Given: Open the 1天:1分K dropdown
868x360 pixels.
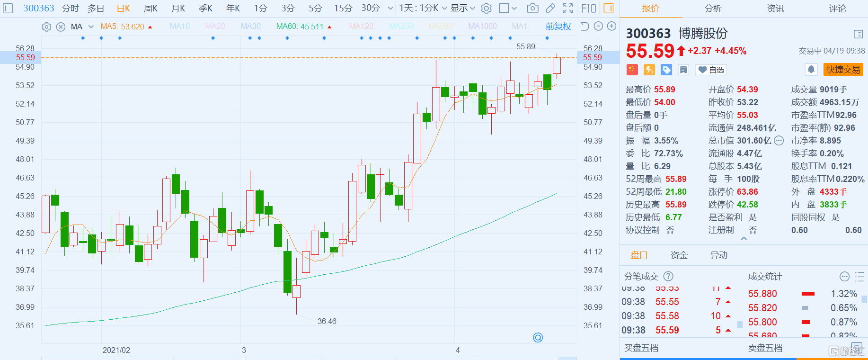Looking at the screenshot, I should [x=423, y=8].
